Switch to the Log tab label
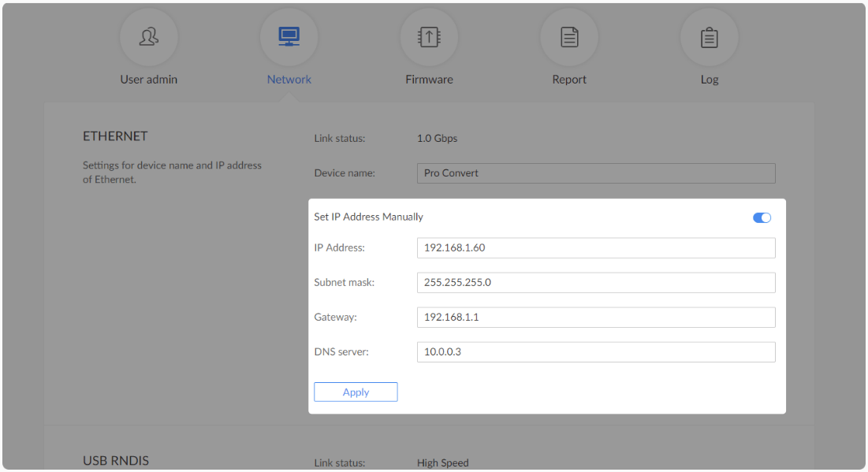This screenshot has height=472, width=868. tap(709, 79)
